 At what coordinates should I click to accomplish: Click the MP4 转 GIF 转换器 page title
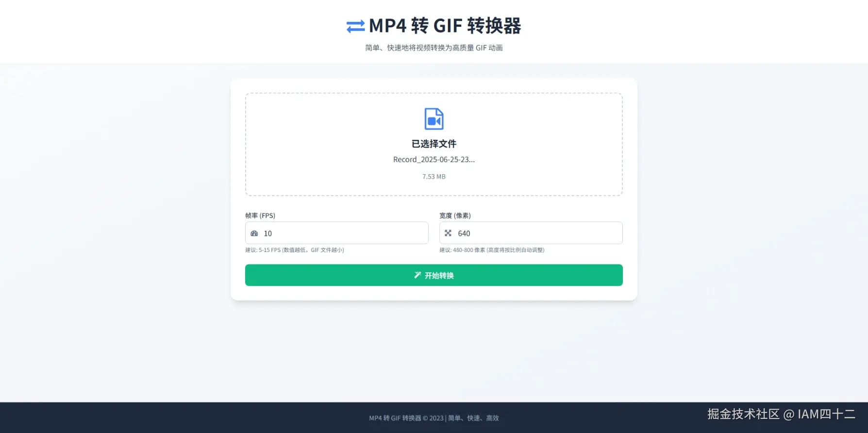pos(445,26)
